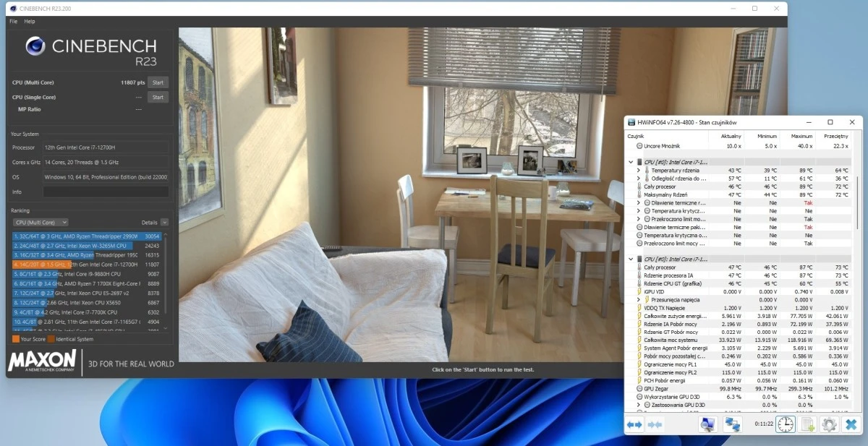Close sensors with the blue X icon
Viewport: 868px width, 446px height.
pos(851,425)
